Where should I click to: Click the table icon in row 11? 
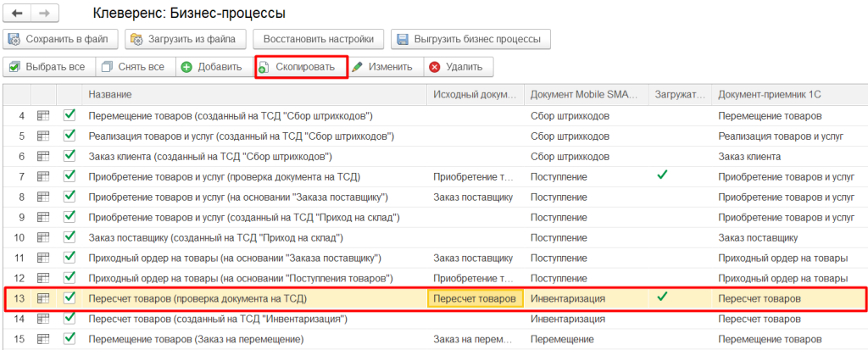(x=43, y=258)
